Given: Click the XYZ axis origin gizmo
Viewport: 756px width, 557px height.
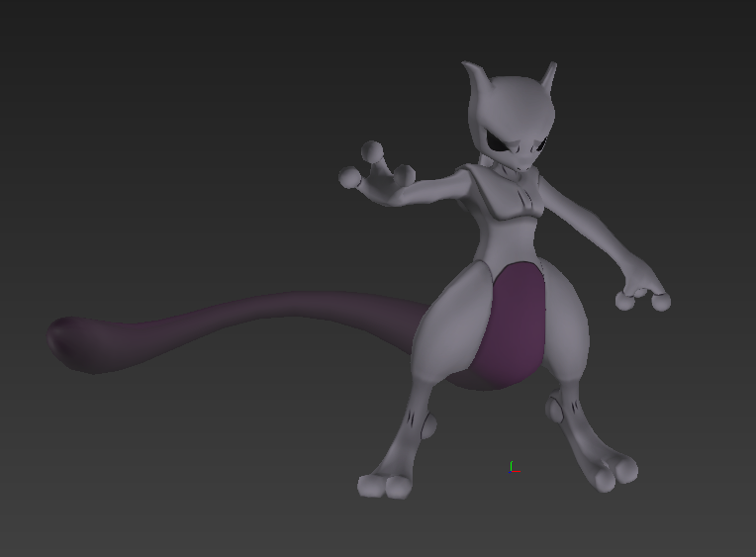Looking at the screenshot, I should point(512,468).
